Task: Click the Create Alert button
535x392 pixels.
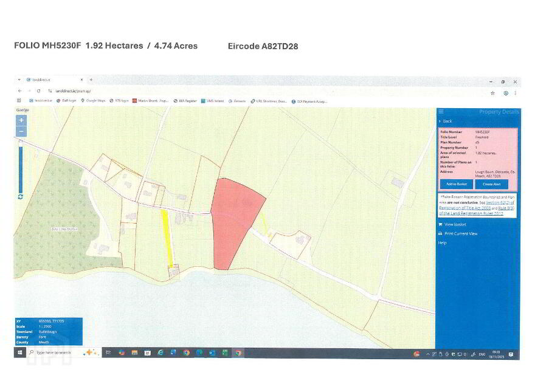Action: [492, 184]
